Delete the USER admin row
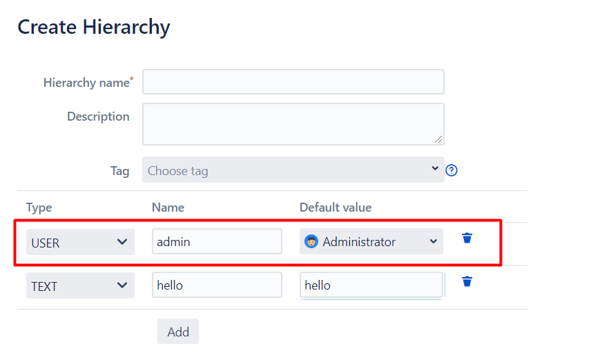593x364 pixels. (467, 239)
